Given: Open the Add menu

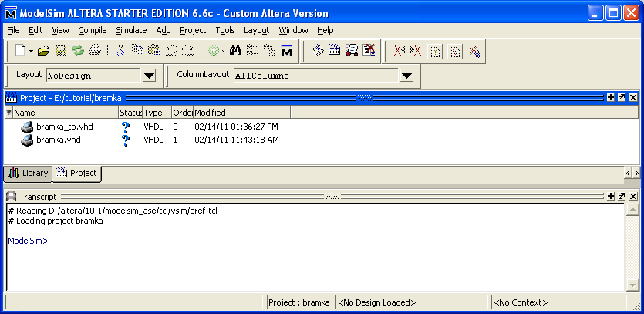Looking at the screenshot, I should tap(164, 30).
